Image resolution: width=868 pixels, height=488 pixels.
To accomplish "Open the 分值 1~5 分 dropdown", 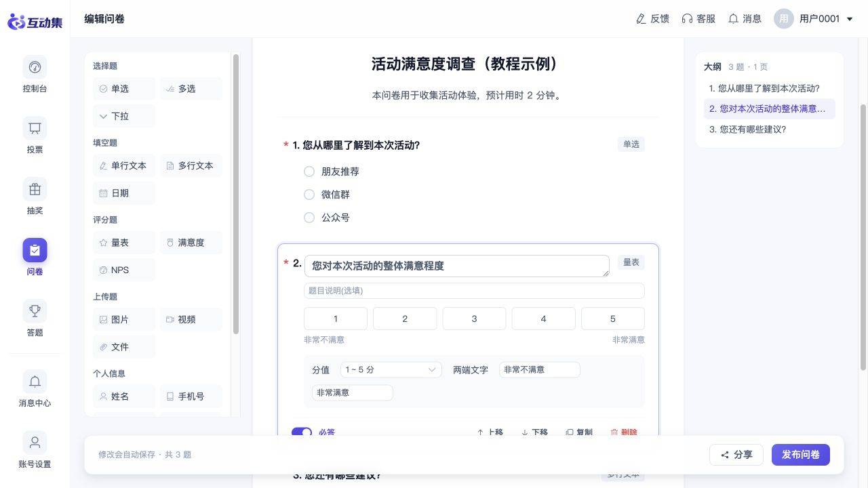I will [x=391, y=369].
